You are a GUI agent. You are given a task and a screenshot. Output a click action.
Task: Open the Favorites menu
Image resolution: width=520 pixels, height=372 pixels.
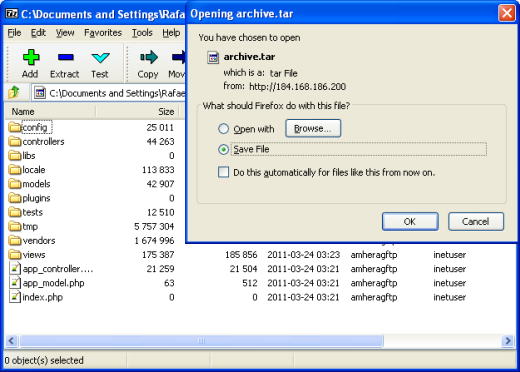[103, 33]
